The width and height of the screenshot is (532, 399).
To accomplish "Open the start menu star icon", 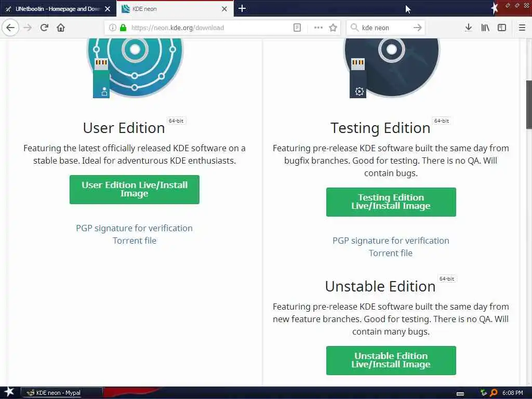I will (9, 392).
